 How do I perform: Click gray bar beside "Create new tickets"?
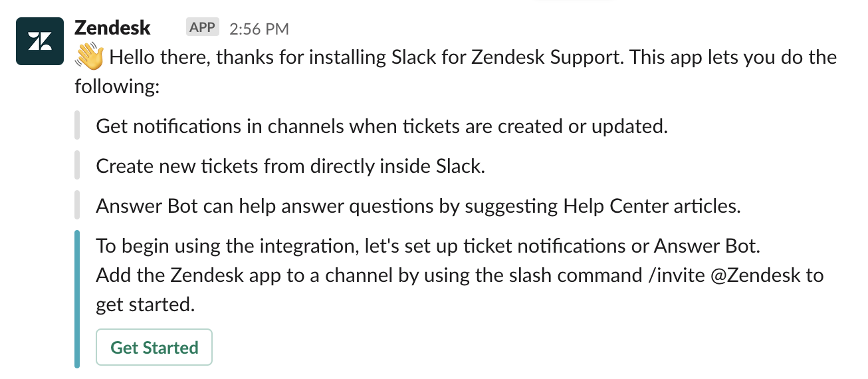coord(77,166)
